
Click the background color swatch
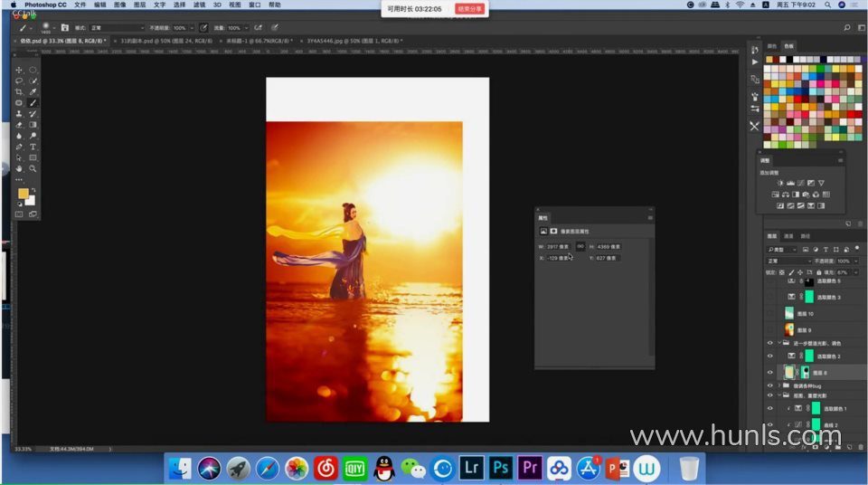(x=32, y=201)
